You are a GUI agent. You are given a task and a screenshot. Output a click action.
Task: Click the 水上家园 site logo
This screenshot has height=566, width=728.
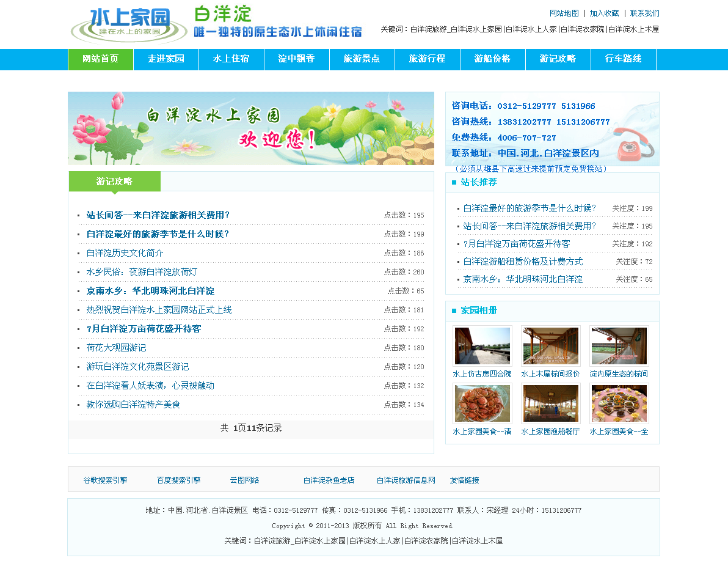tap(129, 24)
